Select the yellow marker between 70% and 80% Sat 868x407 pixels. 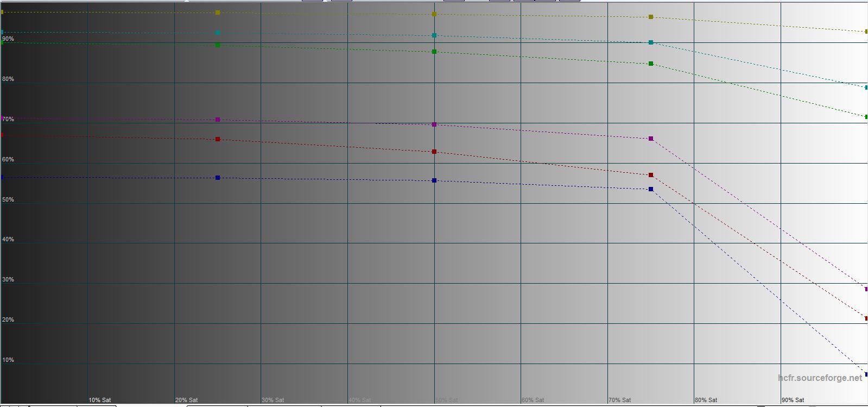(651, 17)
